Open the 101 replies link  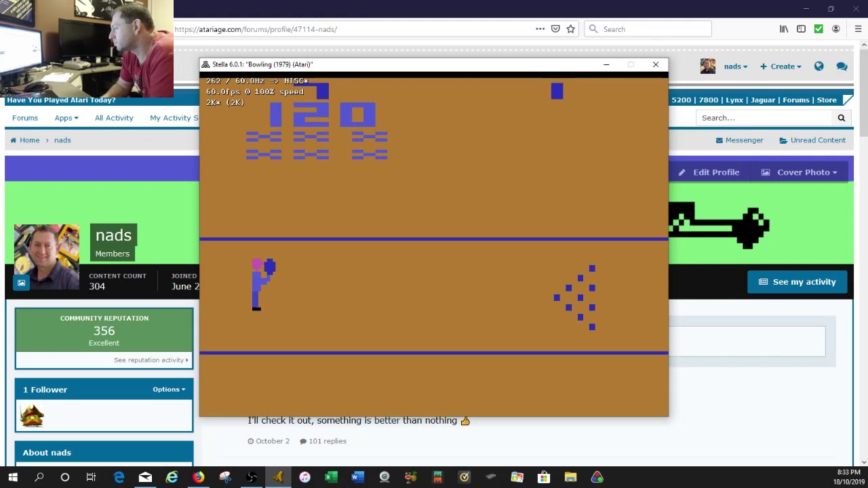click(323, 441)
